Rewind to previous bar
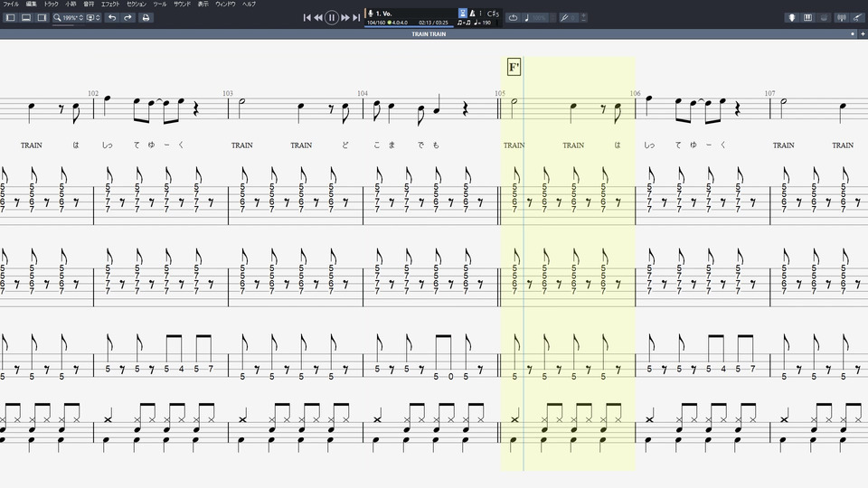The width and height of the screenshot is (868, 488). click(318, 18)
